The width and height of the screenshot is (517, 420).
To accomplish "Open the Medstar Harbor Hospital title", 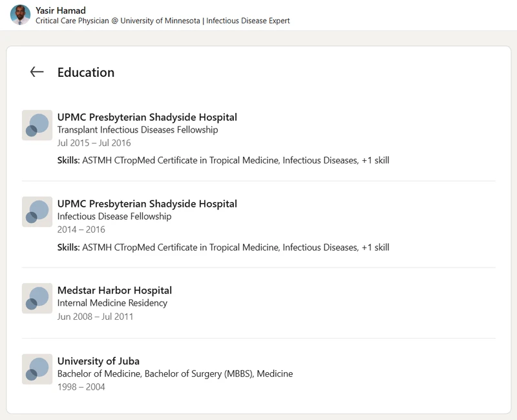I will tap(114, 290).
